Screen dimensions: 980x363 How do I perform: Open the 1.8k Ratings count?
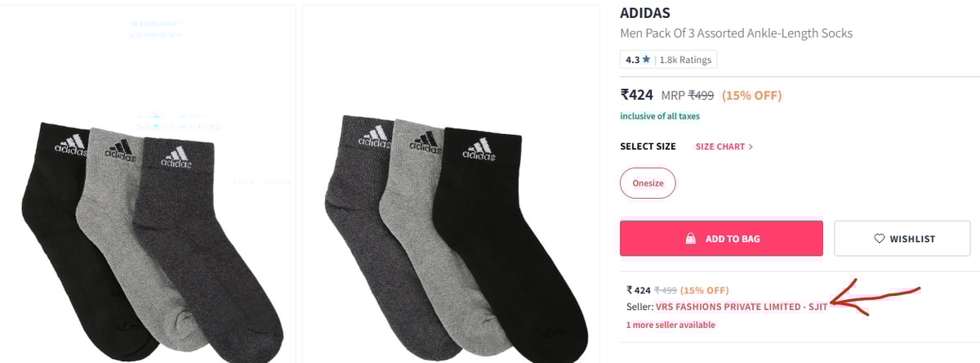[685, 60]
